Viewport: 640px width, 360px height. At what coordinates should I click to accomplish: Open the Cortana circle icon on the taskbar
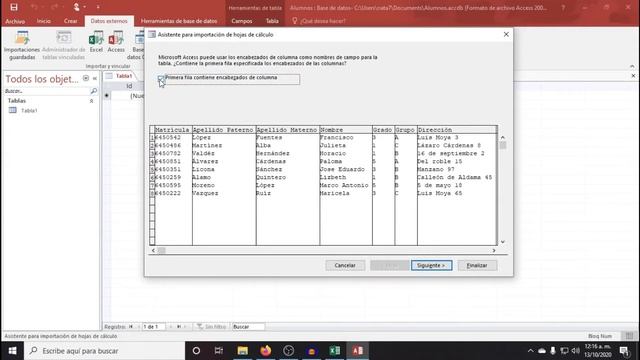pos(196,351)
